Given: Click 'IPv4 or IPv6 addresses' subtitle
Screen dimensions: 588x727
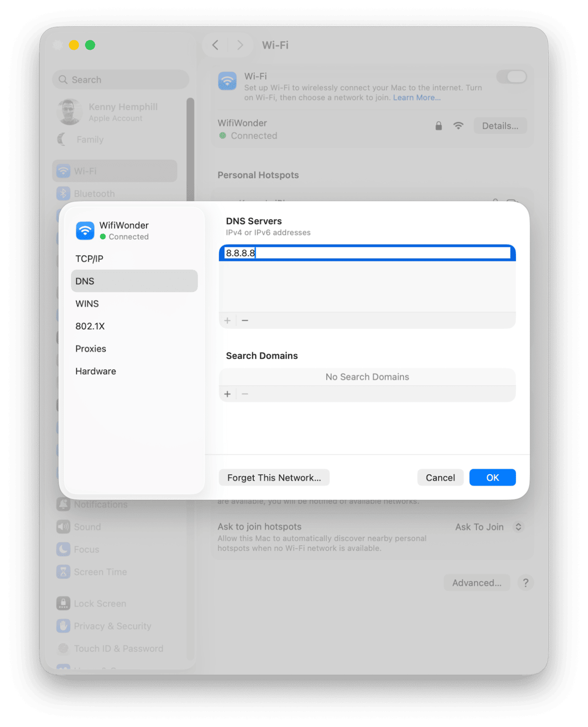Looking at the screenshot, I should tap(268, 233).
